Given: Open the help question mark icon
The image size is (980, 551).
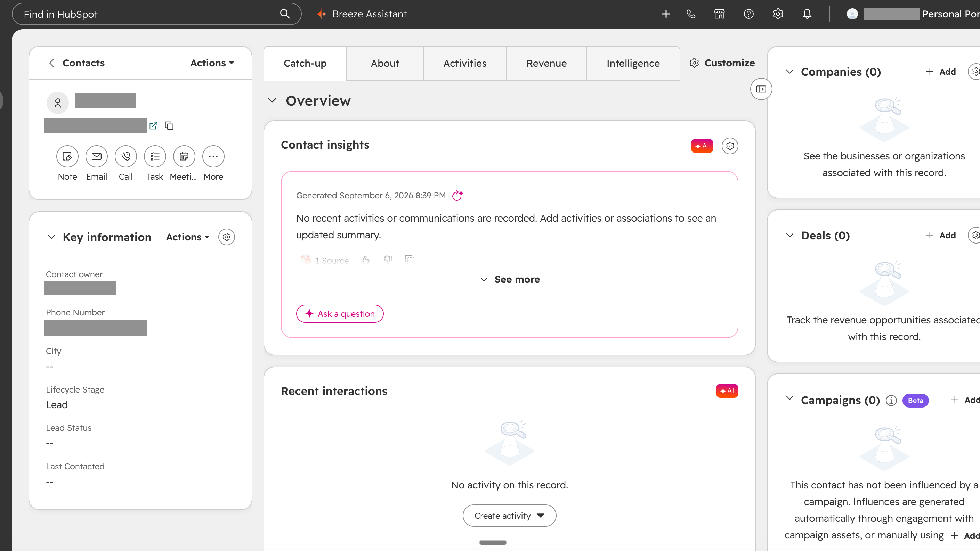Looking at the screenshot, I should pyautogui.click(x=749, y=14).
